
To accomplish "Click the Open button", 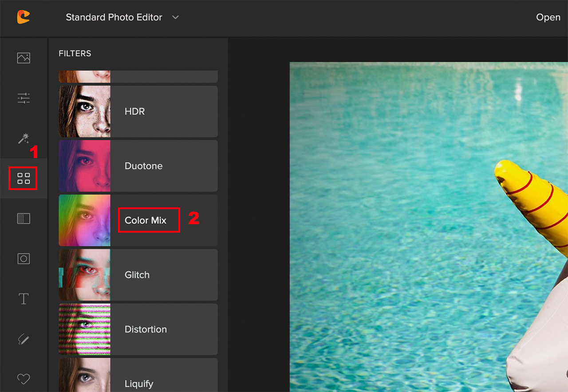I will coord(548,17).
